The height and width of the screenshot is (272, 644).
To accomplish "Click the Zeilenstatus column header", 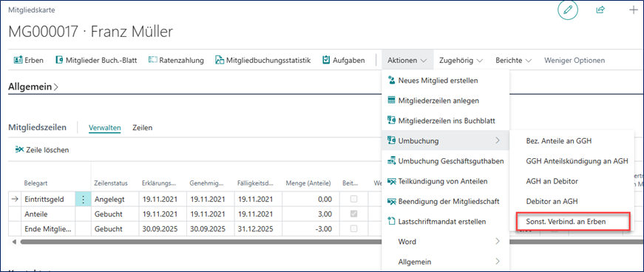I will pyautogui.click(x=112, y=183).
